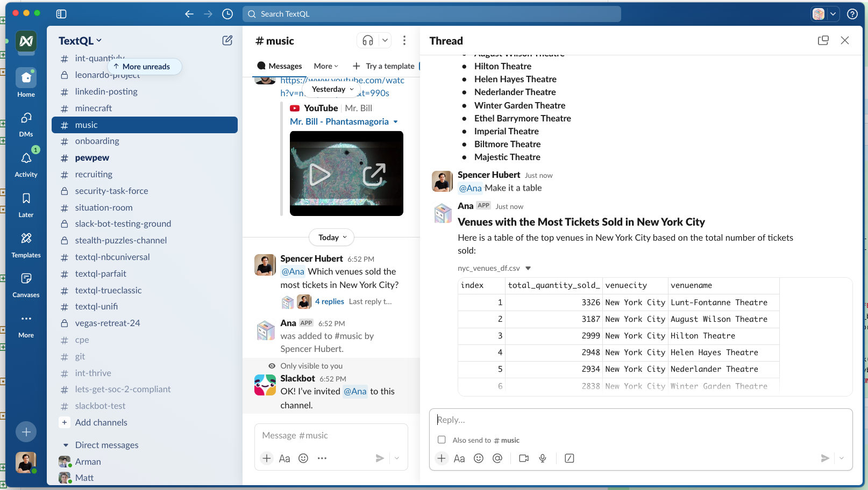Image resolution: width=868 pixels, height=490 pixels.
Task: Click the @Ana mention in Slackbot message
Action: coord(355,392)
